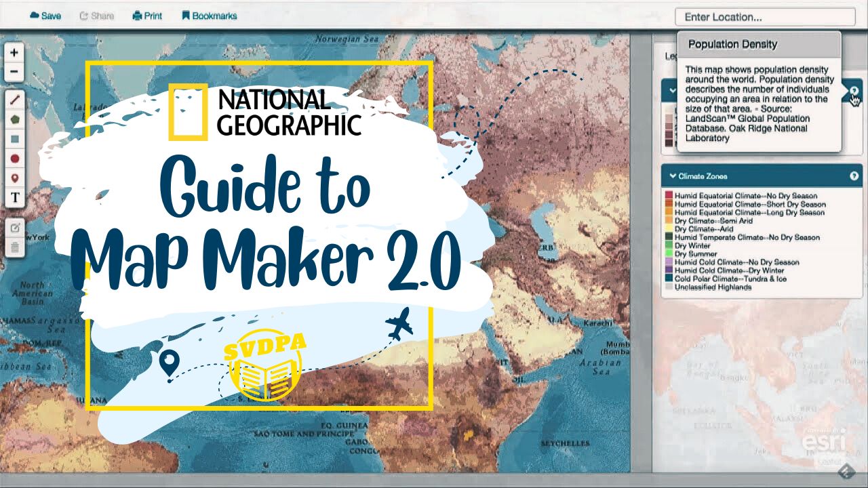Click the Sao Tome and Principe map label

pos(304,434)
